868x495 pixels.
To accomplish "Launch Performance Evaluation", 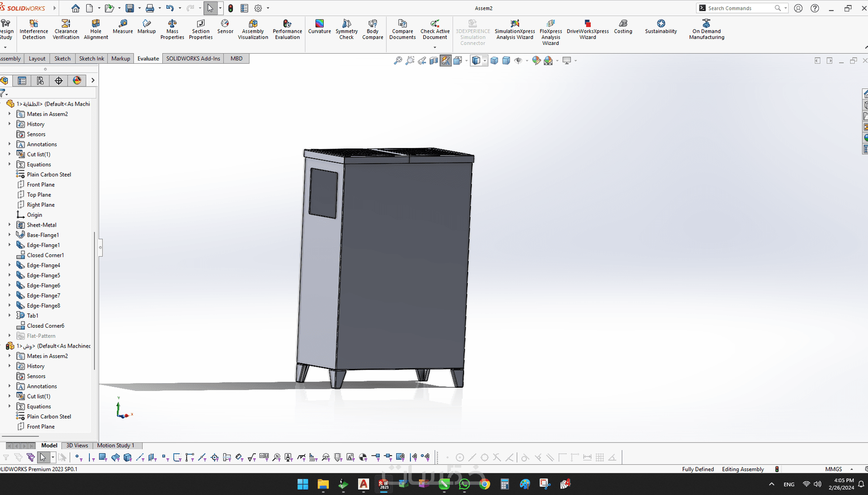I will pyautogui.click(x=287, y=30).
